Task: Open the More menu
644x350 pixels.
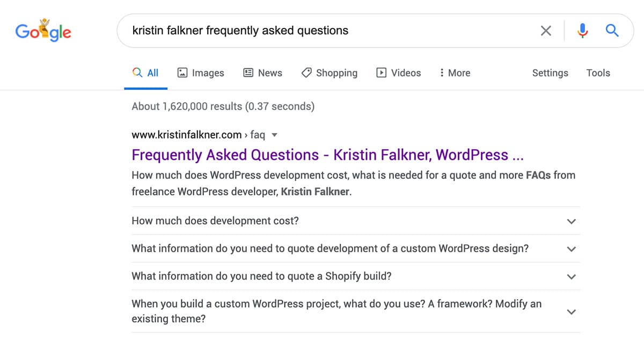Action: click(x=455, y=73)
